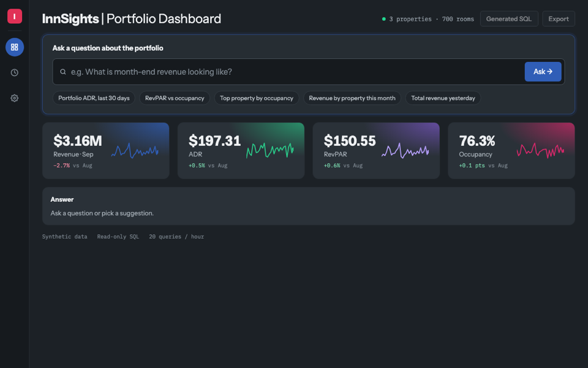Click the -2.7% vs Aug change
This screenshot has height=368, width=588.
click(x=73, y=165)
